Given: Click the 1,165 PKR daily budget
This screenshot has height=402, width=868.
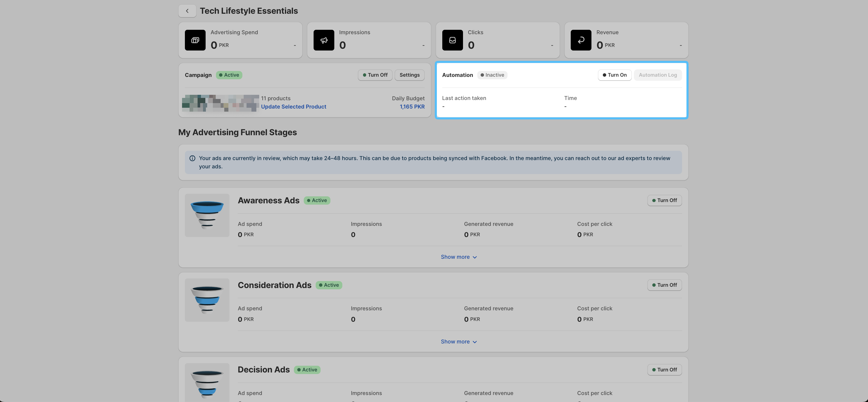Looking at the screenshot, I should pos(412,107).
